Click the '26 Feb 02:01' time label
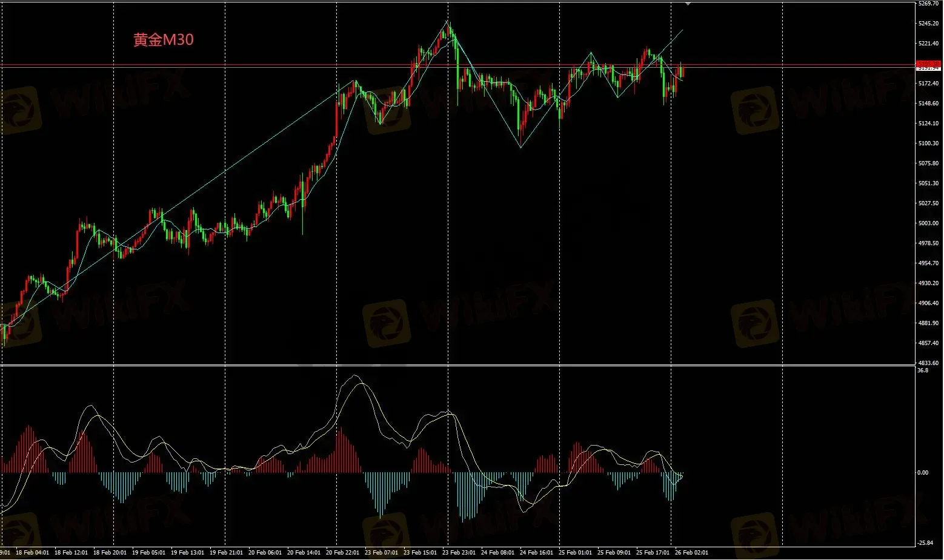The height and width of the screenshot is (560, 944). pyautogui.click(x=691, y=553)
